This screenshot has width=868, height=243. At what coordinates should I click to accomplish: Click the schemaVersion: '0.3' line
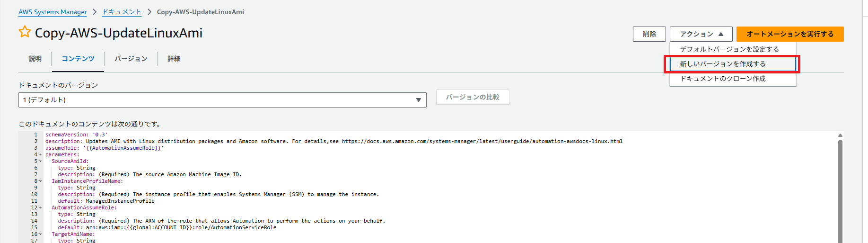pos(77,135)
